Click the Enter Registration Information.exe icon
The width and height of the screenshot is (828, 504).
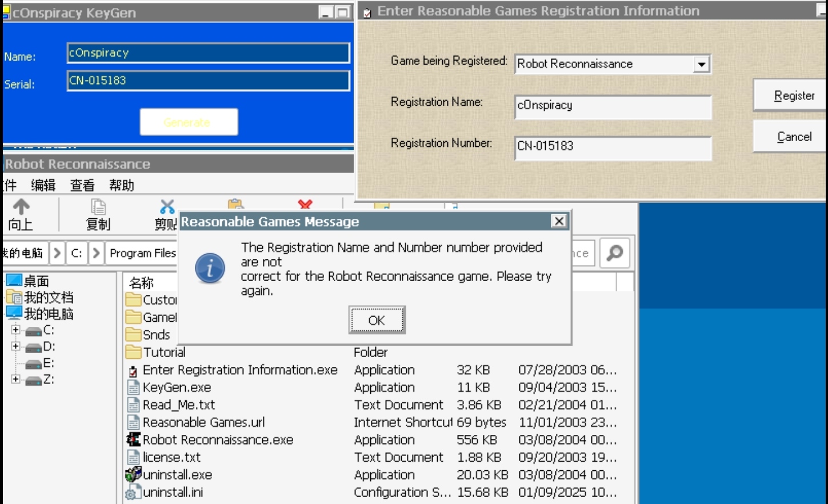click(133, 370)
